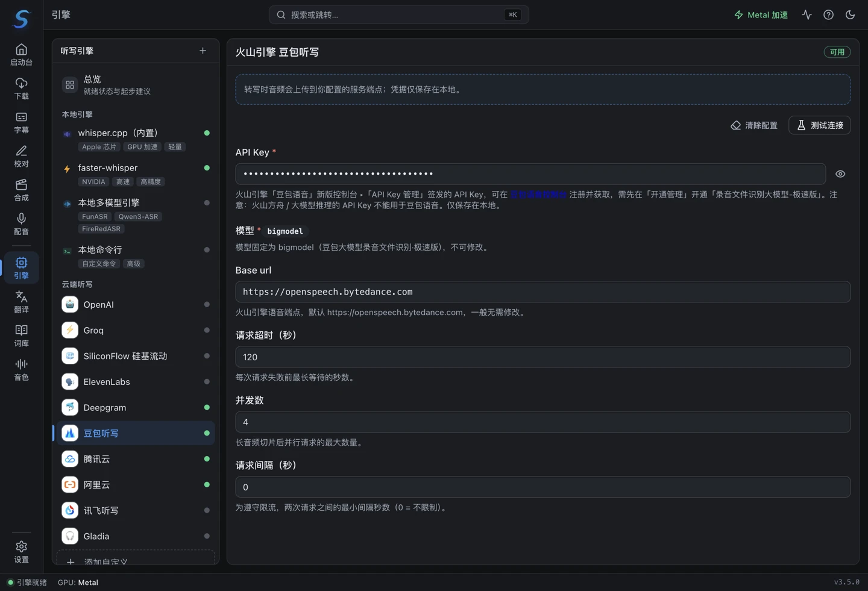
Task: Select SiliconFlow 硅基流动 engine
Action: click(x=136, y=356)
